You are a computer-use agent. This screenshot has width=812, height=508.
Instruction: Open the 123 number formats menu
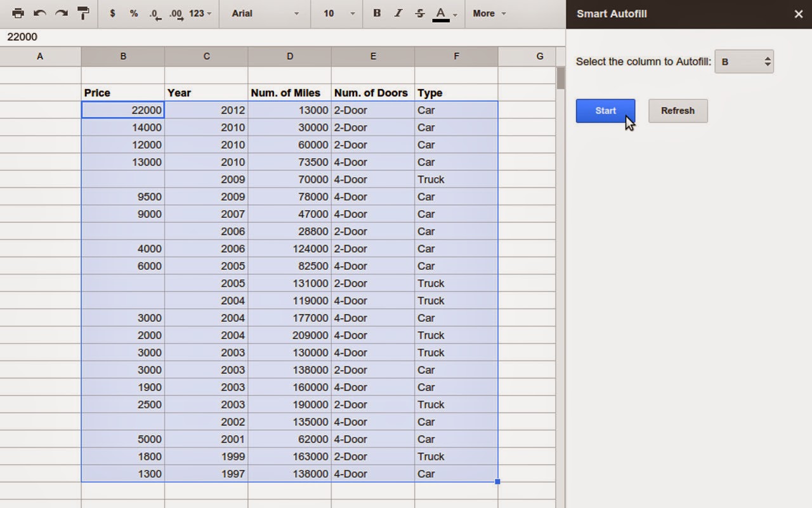pos(200,13)
